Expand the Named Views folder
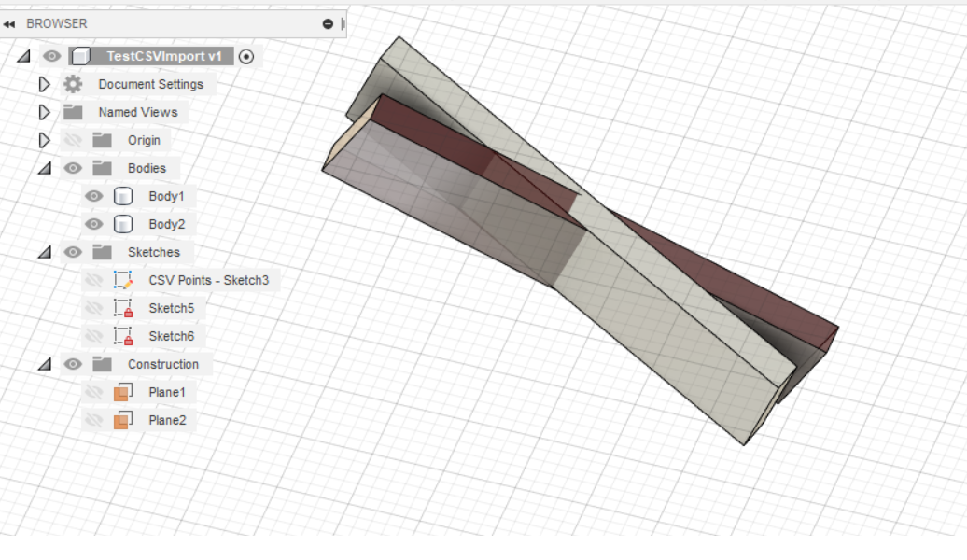The width and height of the screenshot is (967, 560). (44, 112)
